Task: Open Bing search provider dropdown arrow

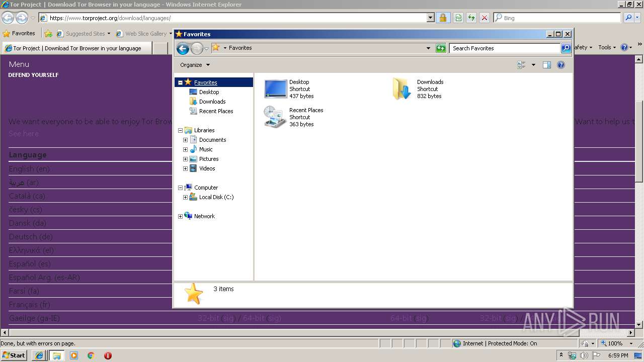Action: coord(636,18)
